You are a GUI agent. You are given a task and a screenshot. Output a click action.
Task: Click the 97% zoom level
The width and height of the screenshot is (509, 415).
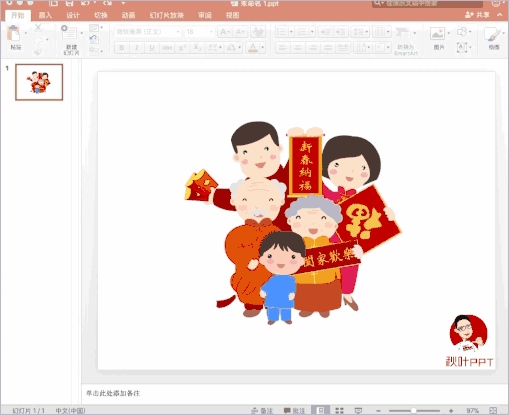(x=473, y=411)
